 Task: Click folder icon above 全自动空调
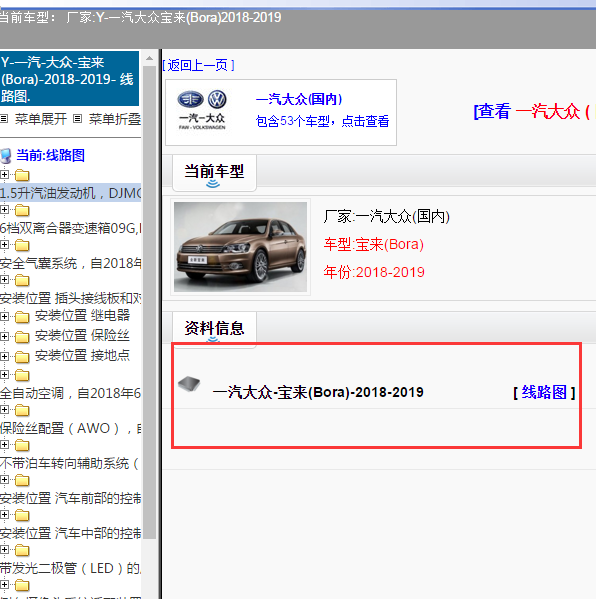tap(22, 375)
